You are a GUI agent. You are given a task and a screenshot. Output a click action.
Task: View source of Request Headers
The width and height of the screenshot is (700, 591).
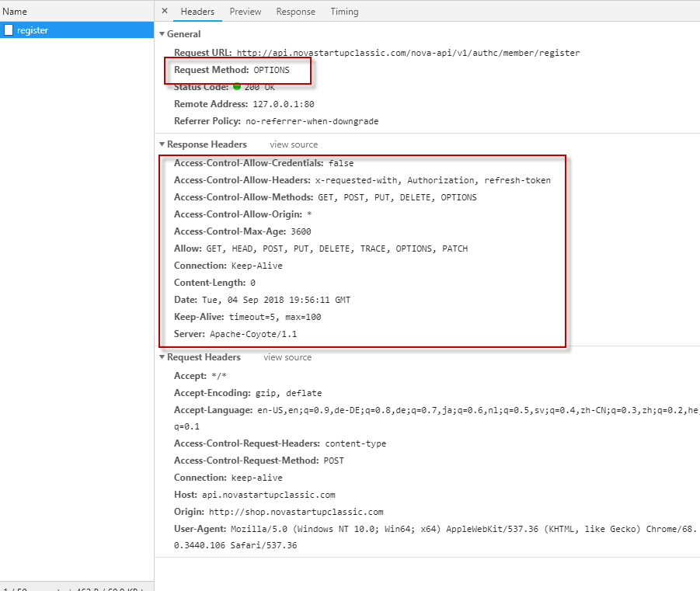click(287, 357)
